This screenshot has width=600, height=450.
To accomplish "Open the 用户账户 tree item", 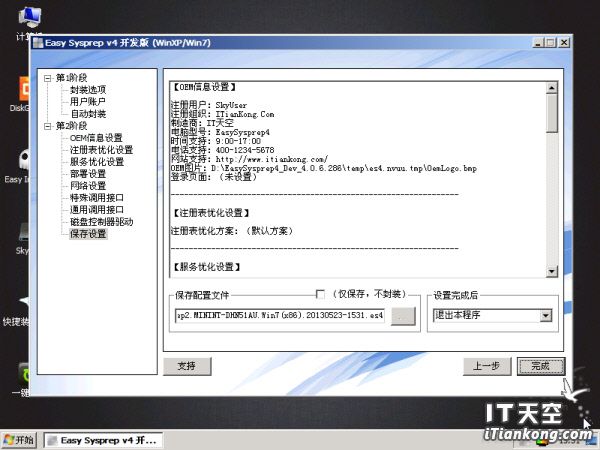I will click(x=88, y=102).
